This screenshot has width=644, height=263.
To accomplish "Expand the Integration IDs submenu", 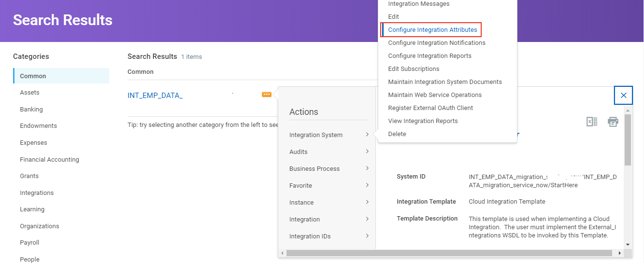I will [x=329, y=236].
